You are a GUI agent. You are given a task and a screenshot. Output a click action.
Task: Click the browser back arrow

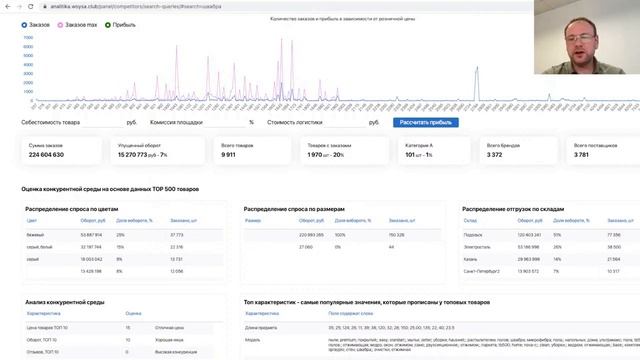8,7
